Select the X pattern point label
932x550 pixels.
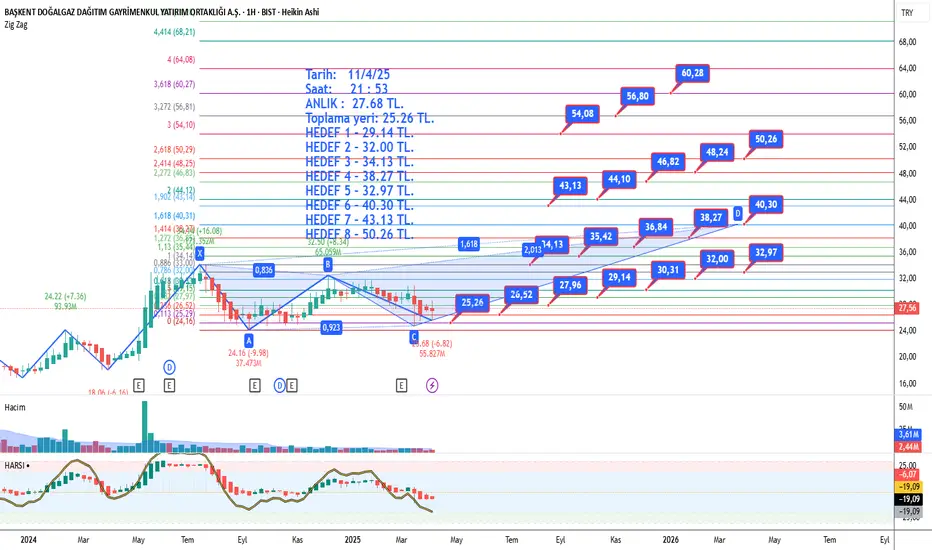pos(200,254)
